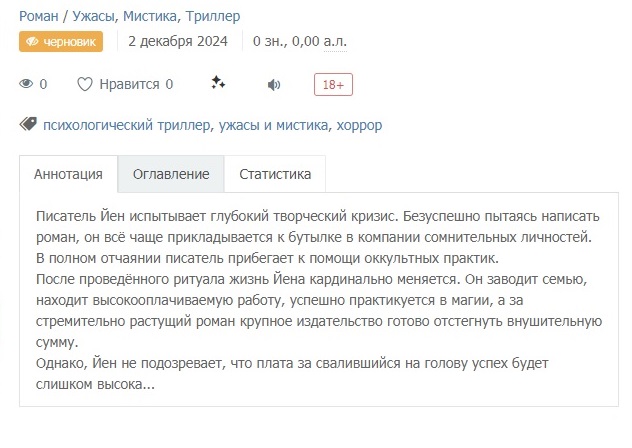The width and height of the screenshot is (632, 448).
Task: Open психологический триллер tag
Action: (127, 125)
